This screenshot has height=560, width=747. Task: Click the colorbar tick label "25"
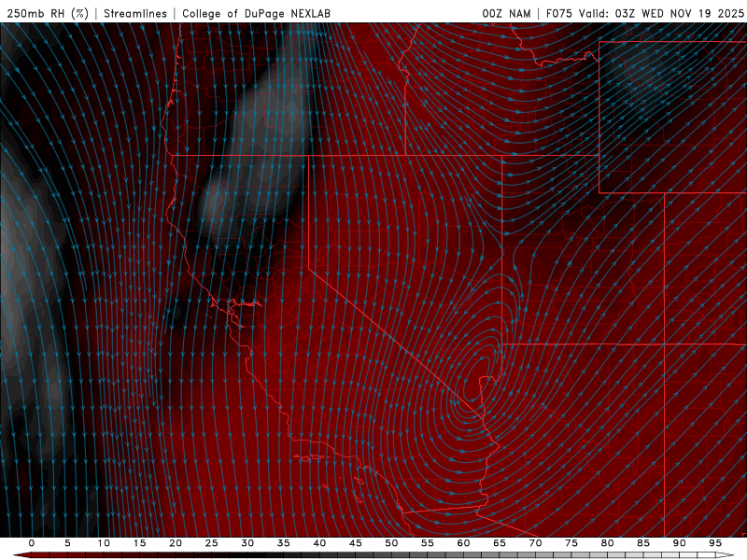click(x=212, y=543)
